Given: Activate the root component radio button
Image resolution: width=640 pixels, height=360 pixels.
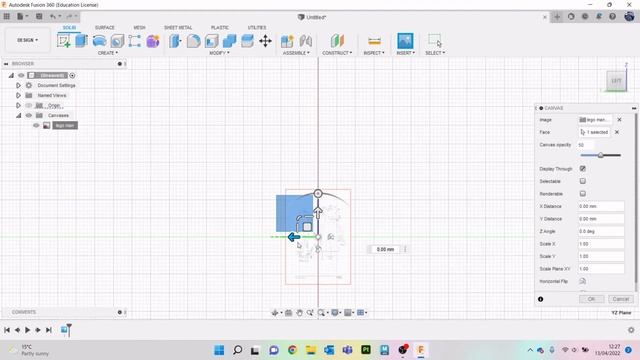Looking at the screenshot, I should 72,76.
